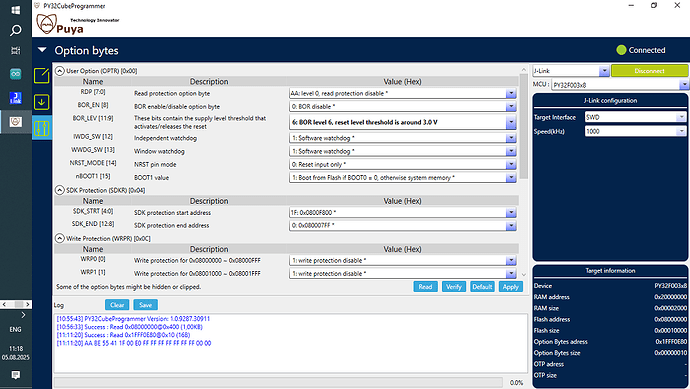Open the SDK_STRT start address dropdown
This screenshot has height=389, width=690.
[x=510, y=213]
